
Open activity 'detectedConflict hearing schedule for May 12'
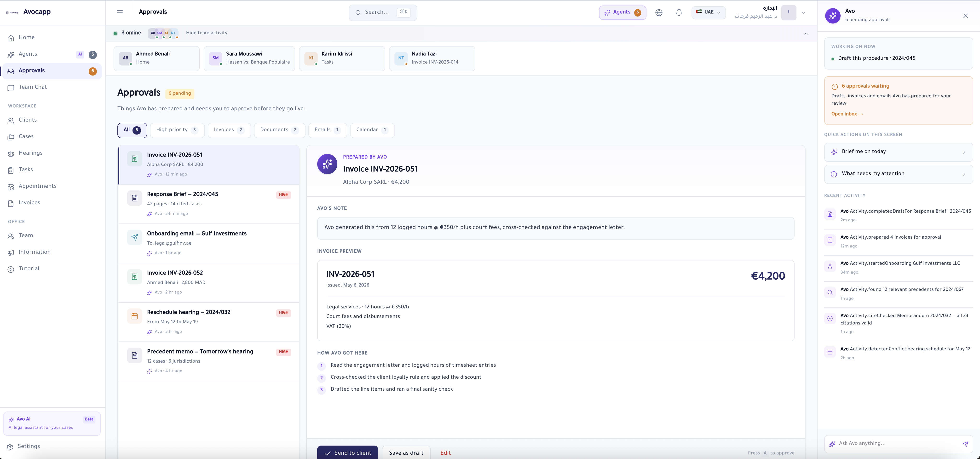pos(899,353)
